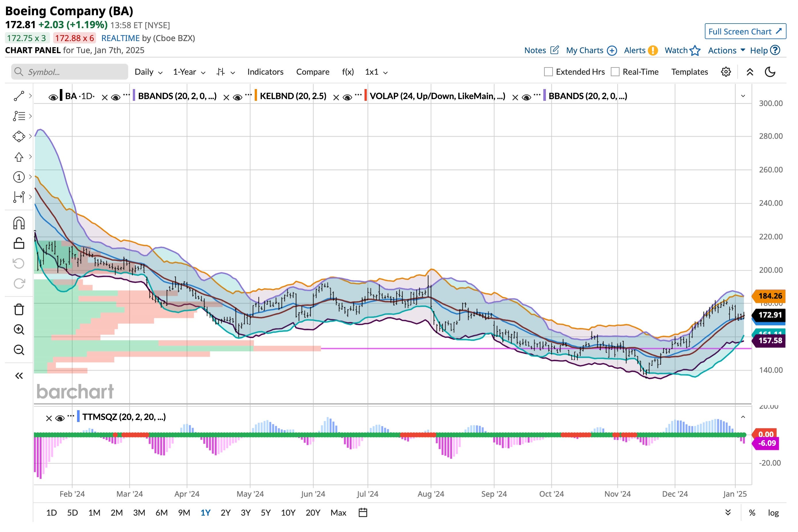Open the Daily frequency dropdown
This screenshot has height=532, width=798.
[148, 72]
